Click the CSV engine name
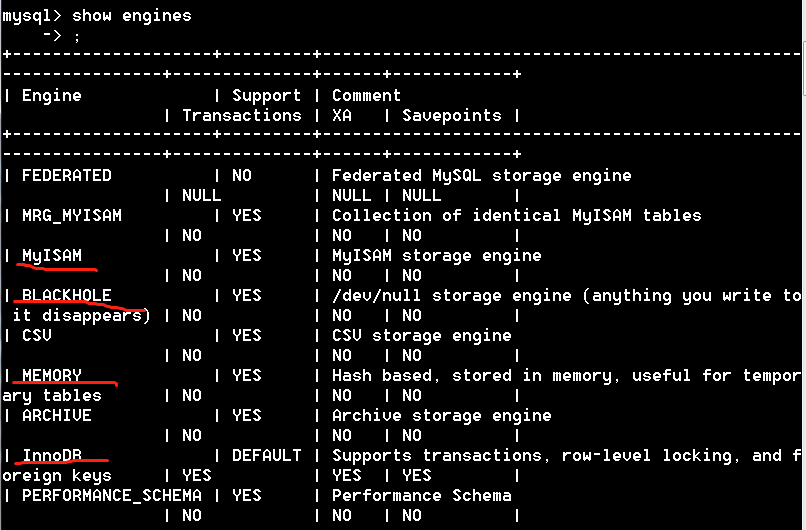Screen dimensions: 806x530 (37, 336)
